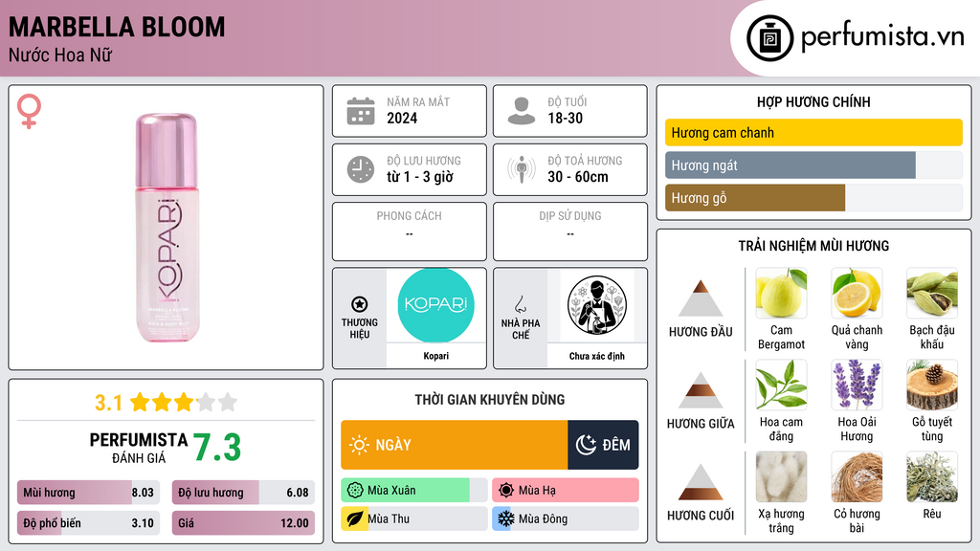The height and width of the screenshot is (551, 980).
Task: Click the gray-blue Hương ngát accord bar
Action: [790, 165]
